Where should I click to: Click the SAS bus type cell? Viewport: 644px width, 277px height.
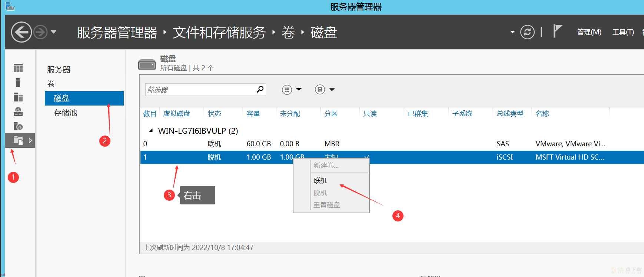pos(503,144)
